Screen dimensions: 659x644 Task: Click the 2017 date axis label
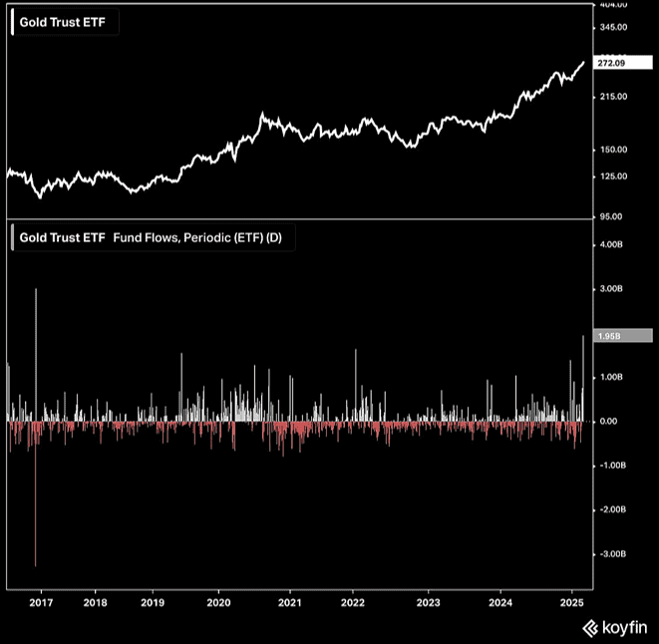[41, 603]
